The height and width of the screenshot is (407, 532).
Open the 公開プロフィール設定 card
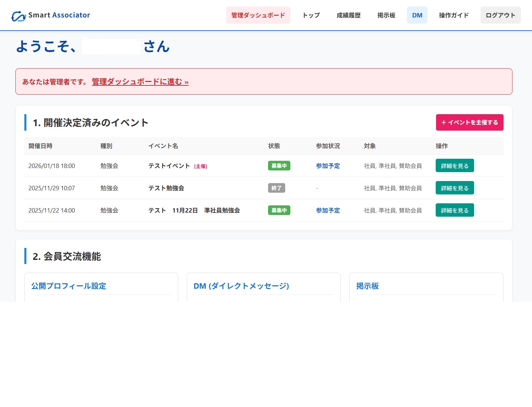click(x=69, y=286)
